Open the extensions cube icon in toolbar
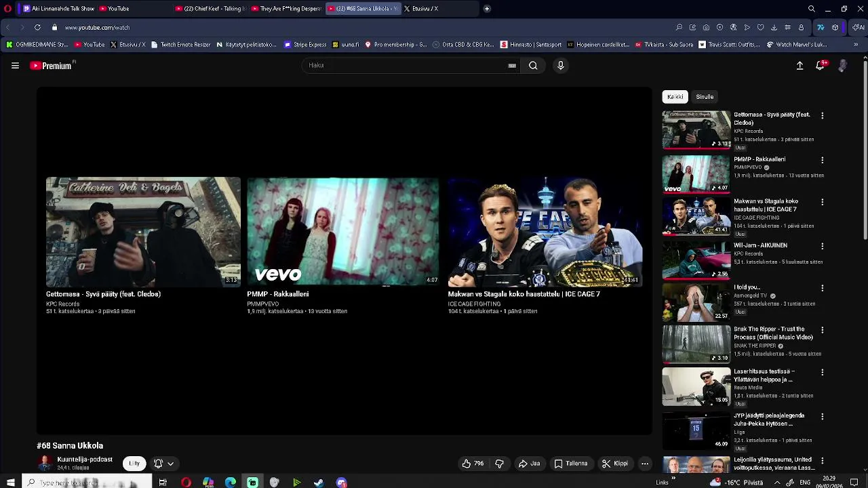The width and height of the screenshot is (868, 488). click(x=835, y=28)
